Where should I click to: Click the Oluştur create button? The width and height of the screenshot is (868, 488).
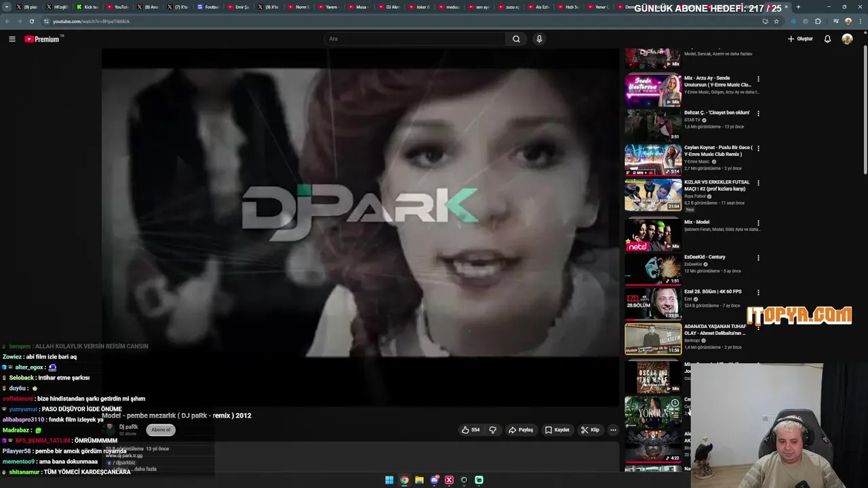[x=800, y=39]
